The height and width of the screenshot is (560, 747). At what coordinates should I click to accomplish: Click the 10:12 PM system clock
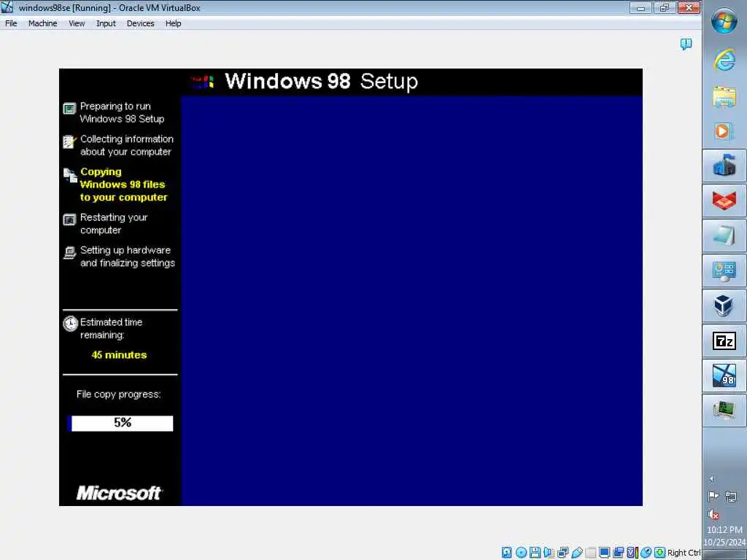point(724,529)
